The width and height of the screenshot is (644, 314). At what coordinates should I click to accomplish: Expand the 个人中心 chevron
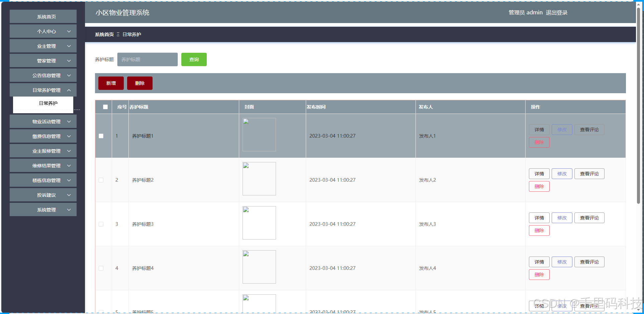coord(69,31)
